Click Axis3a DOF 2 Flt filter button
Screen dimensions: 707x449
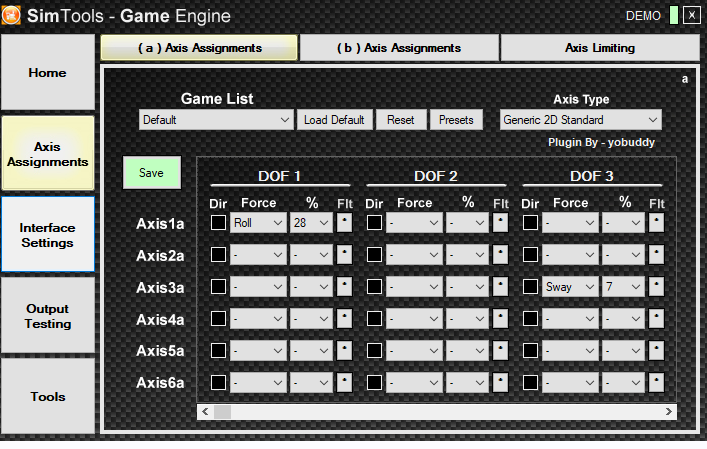(500, 287)
